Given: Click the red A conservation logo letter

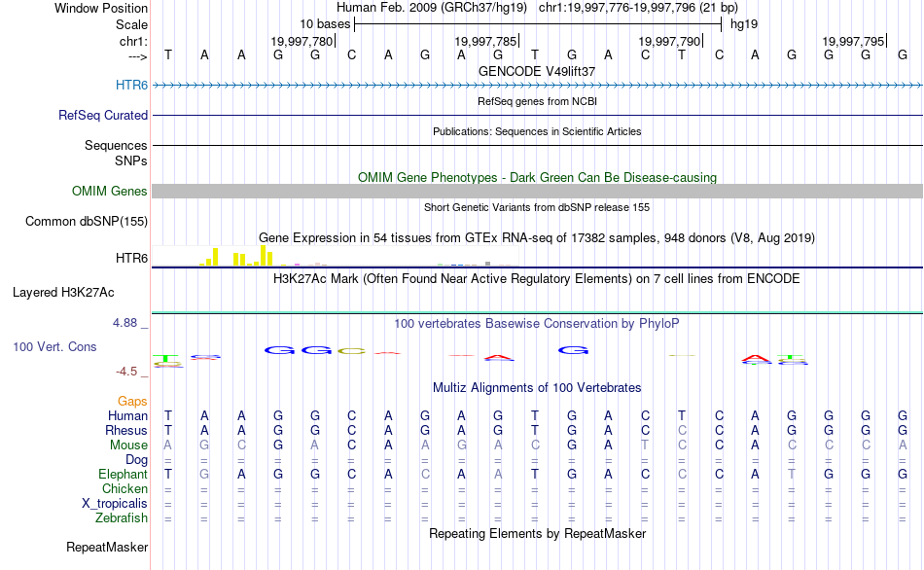Looking at the screenshot, I should tap(499, 357).
